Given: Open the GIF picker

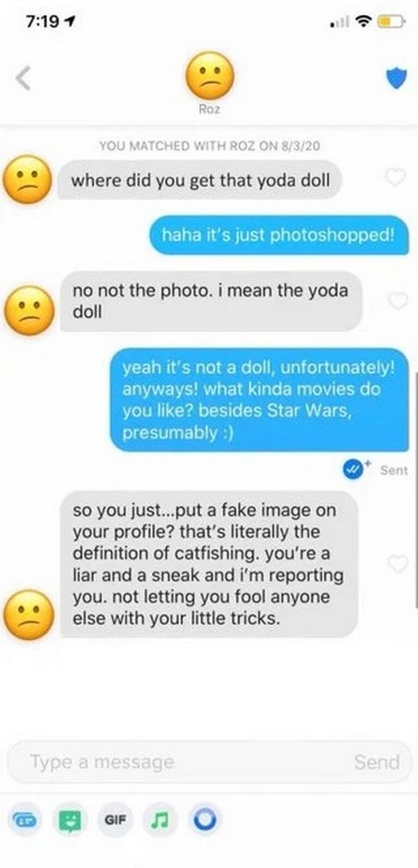Looking at the screenshot, I should [116, 820].
